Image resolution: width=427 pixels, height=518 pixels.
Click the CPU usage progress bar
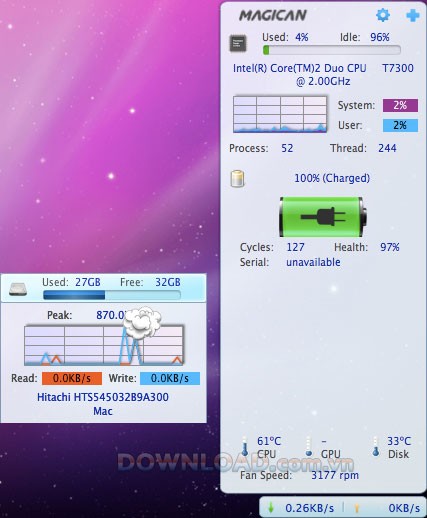tap(332, 50)
